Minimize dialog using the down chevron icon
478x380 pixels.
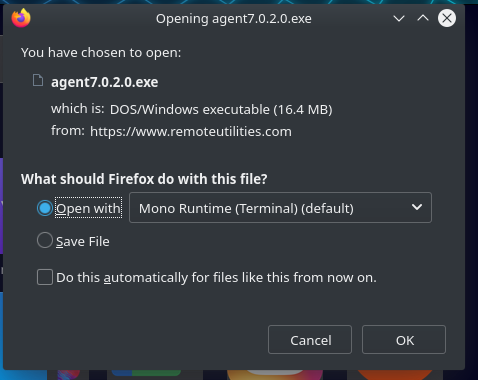tap(399, 18)
